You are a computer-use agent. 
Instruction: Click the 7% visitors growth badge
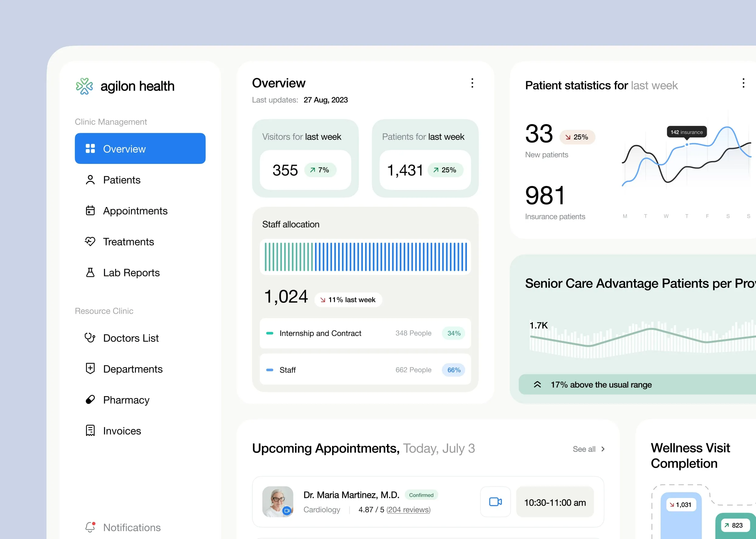click(320, 170)
